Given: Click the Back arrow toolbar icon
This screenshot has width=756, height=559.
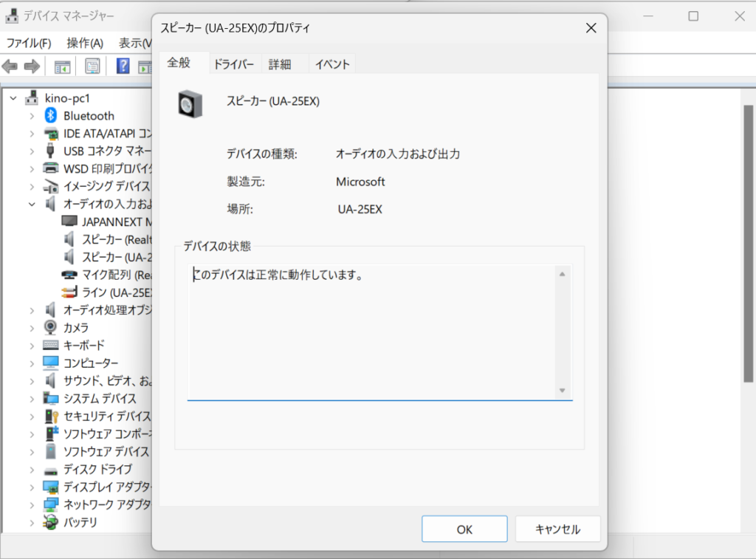Looking at the screenshot, I should point(10,66).
